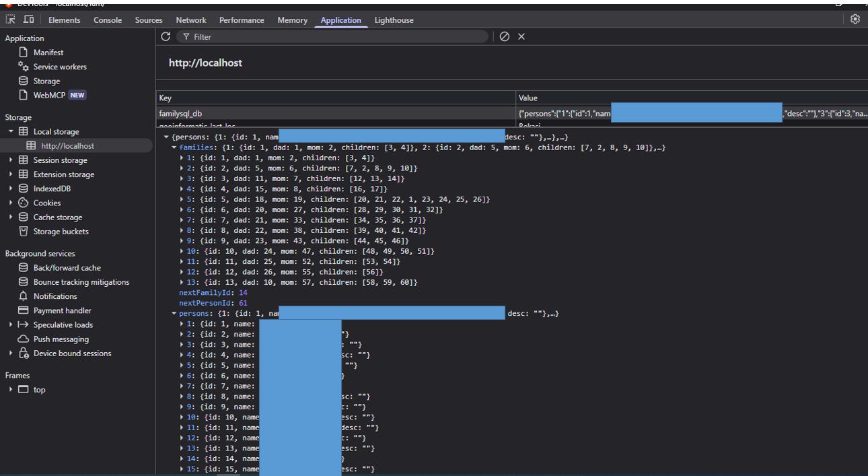The height and width of the screenshot is (476, 868).
Task: Click nextPersonId: 61 line
Action: pyautogui.click(x=213, y=303)
